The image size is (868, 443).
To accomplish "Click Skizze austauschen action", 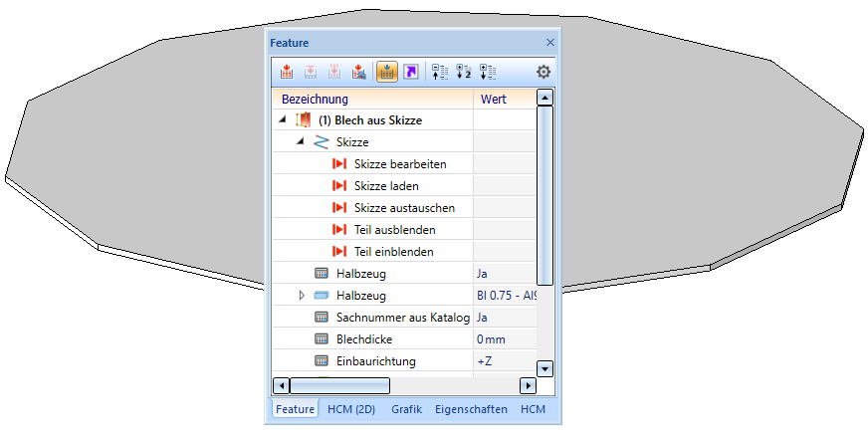I will tap(404, 208).
